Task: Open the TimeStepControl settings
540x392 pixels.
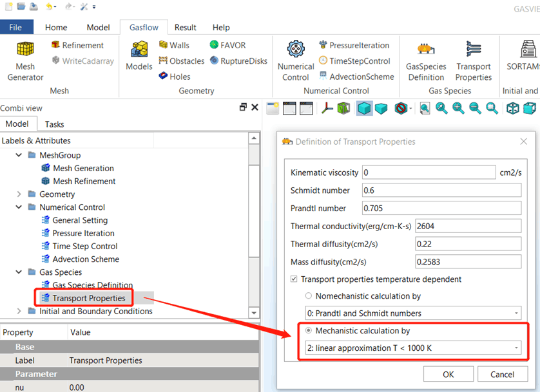Action: (x=354, y=61)
